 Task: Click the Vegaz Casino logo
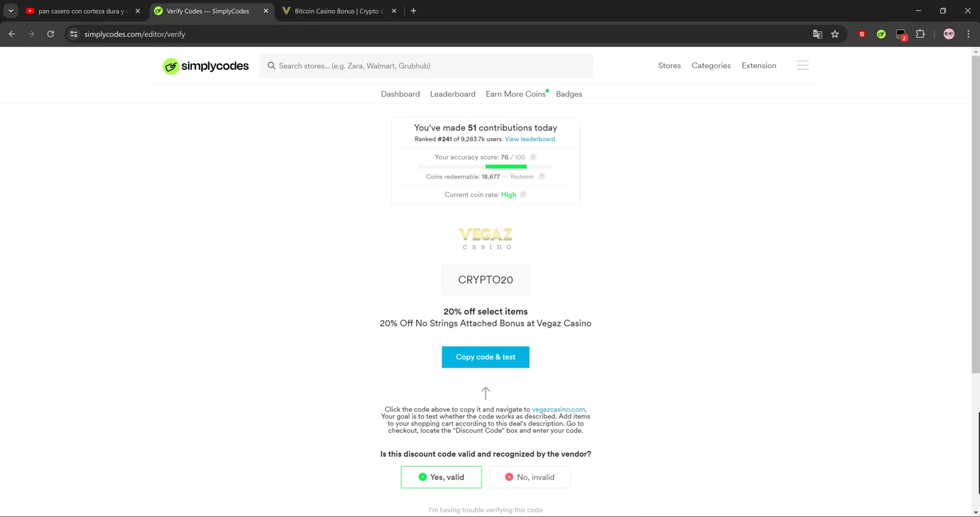[485, 239]
